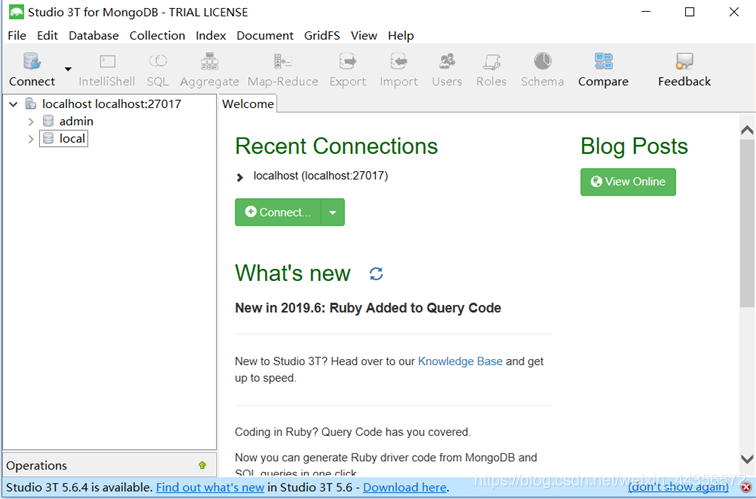Open the View menu
Screen dimensions: 756x499
364,36
